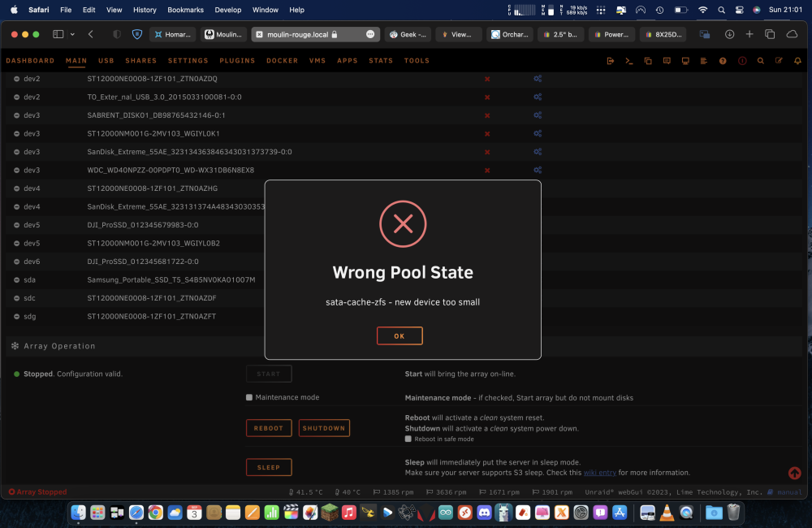
Task: Switch to the Orchar... Safari tab
Action: pyautogui.click(x=510, y=34)
